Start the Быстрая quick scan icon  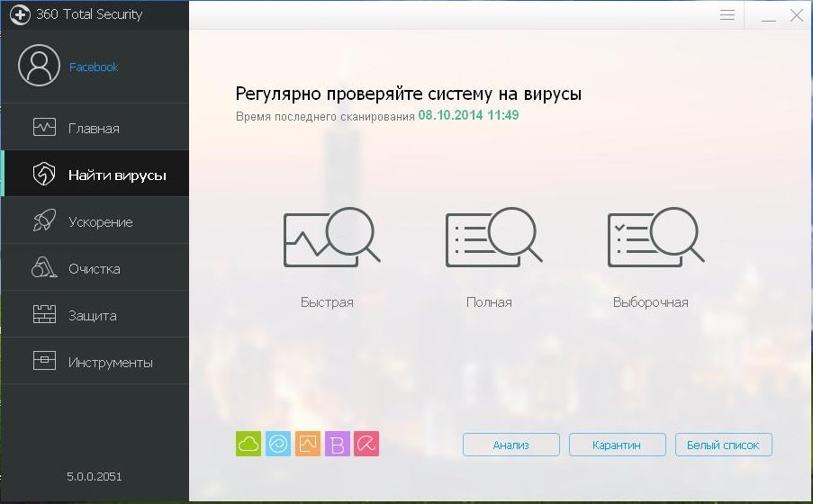[332, 238]
